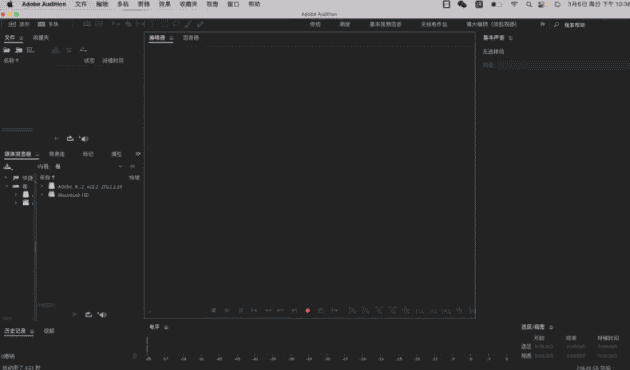Viewport: 630px width, 370px height.
Task: Toggle loop preview in media browser panel
Action: pos(88,315)
